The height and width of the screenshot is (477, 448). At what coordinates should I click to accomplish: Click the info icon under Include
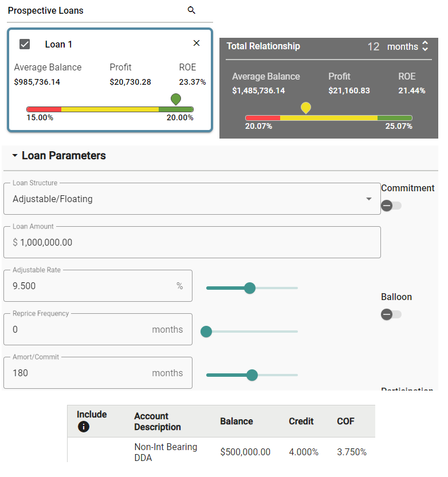click(83, 427)
